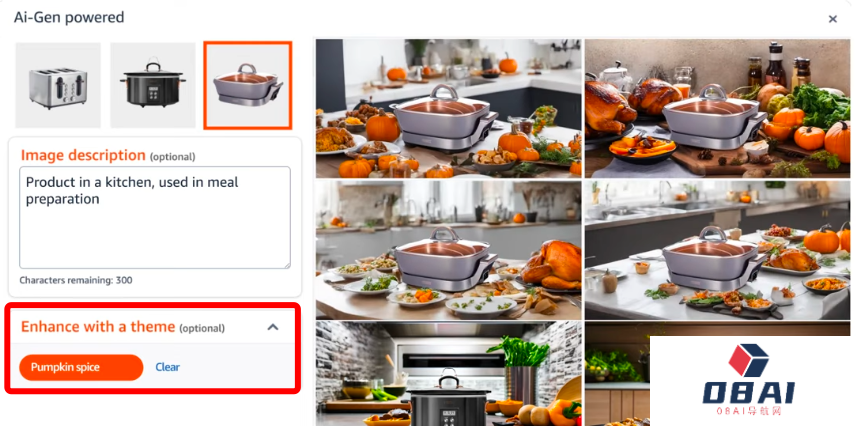The width and height of the screenshot is (856, 426).
Task: Choose the middle-right white countertop image
Action: pos(717,250)
